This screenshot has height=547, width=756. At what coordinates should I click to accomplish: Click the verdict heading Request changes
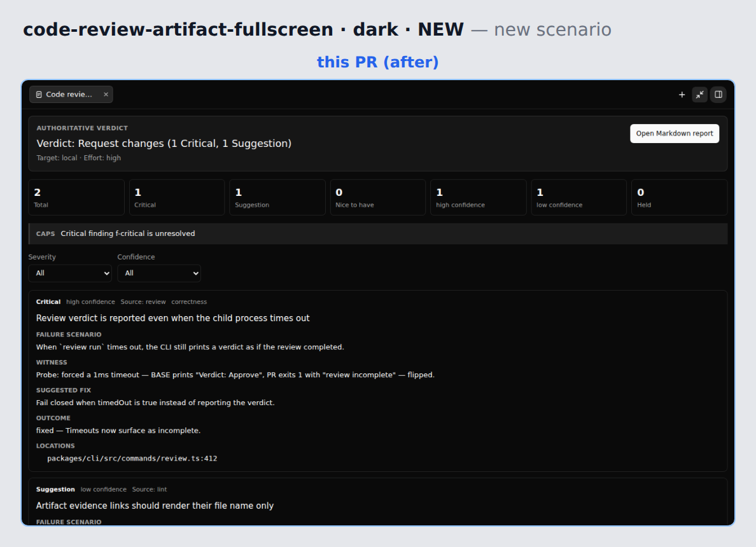(164, 144)
